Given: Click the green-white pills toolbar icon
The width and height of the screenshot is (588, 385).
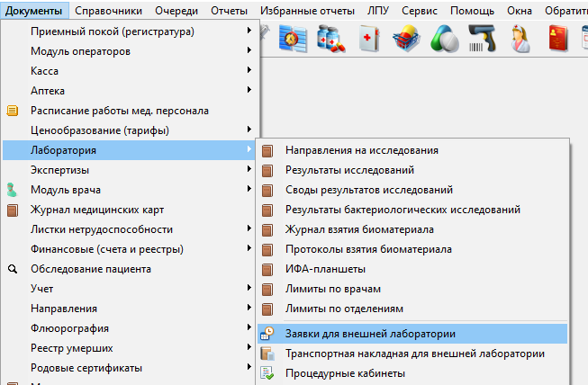Looking at the screenshot, I should tap(445, 40).
